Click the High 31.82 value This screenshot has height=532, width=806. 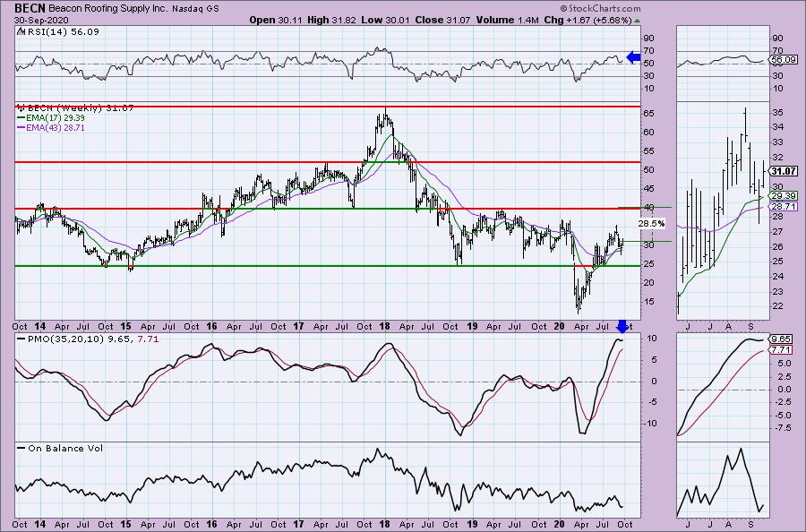pyautogui.click(x=331, y=20)
